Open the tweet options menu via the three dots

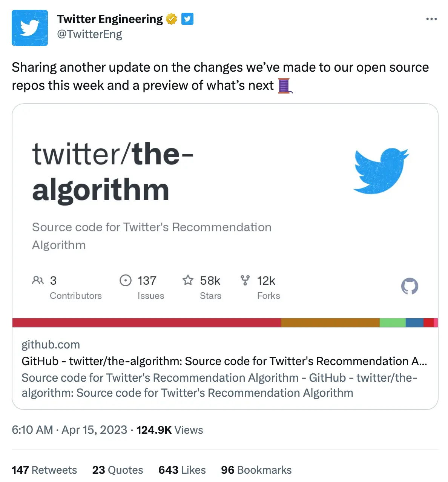[431, 18]
